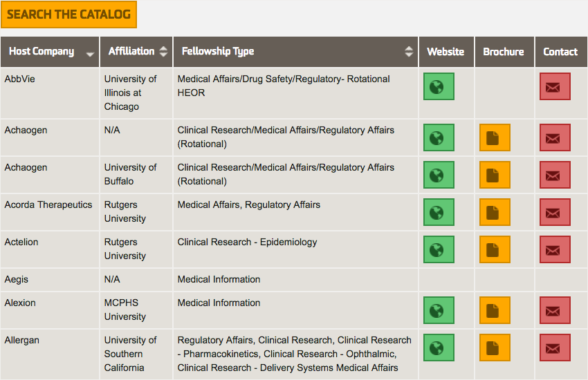Image resolution: width=588 pixels, height=380 pixels.
Task: Open Alexion website globe icon
Action: tap(439, 310)
